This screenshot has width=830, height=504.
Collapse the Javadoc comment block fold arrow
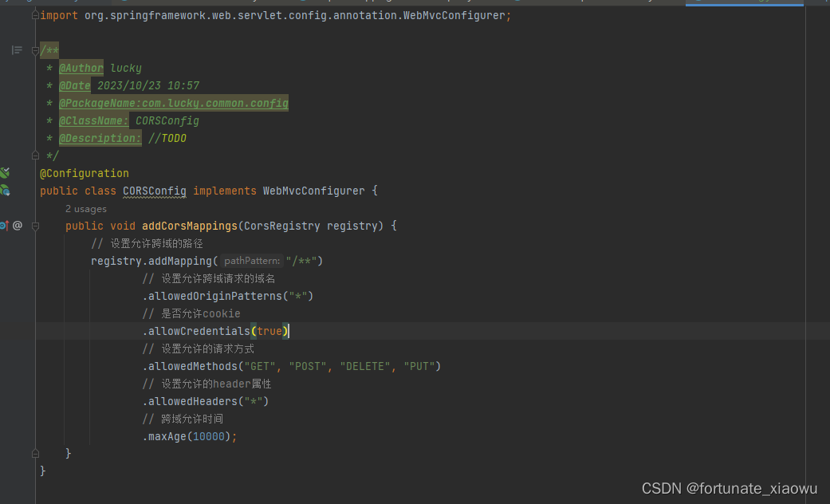click(x=35, y=49)
